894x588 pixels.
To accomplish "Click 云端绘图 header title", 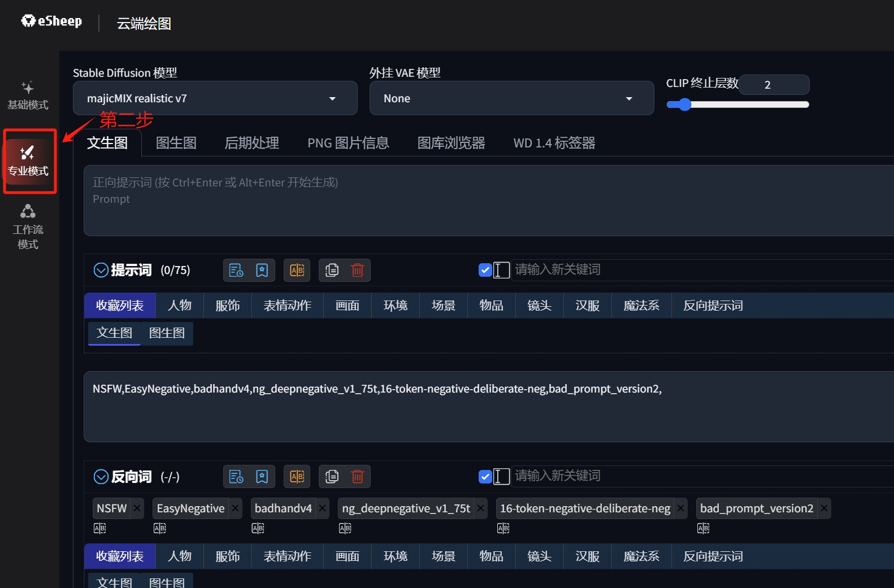I will [x=144, y=23].
